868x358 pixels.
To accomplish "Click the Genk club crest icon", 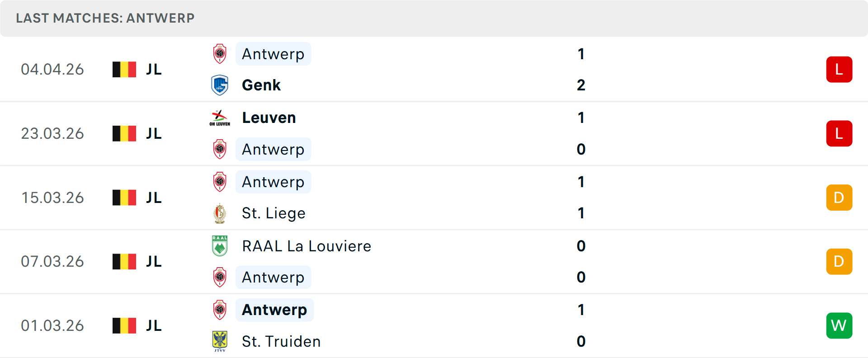I will tap(220, 85).
